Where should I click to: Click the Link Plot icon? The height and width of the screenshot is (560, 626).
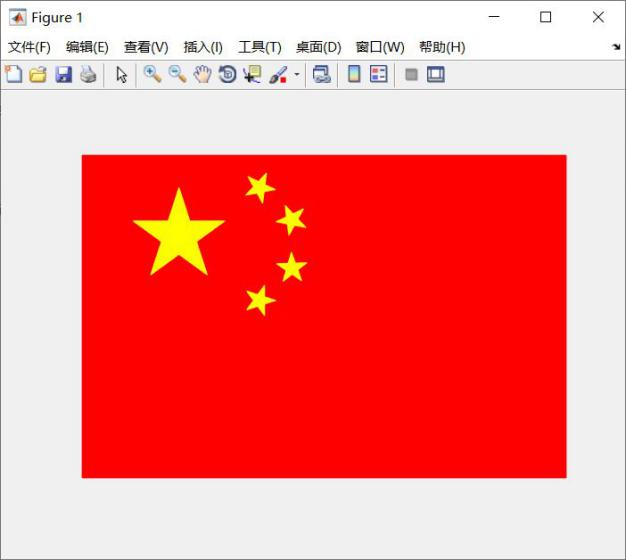pyautogui.click(x=321, y=74)
